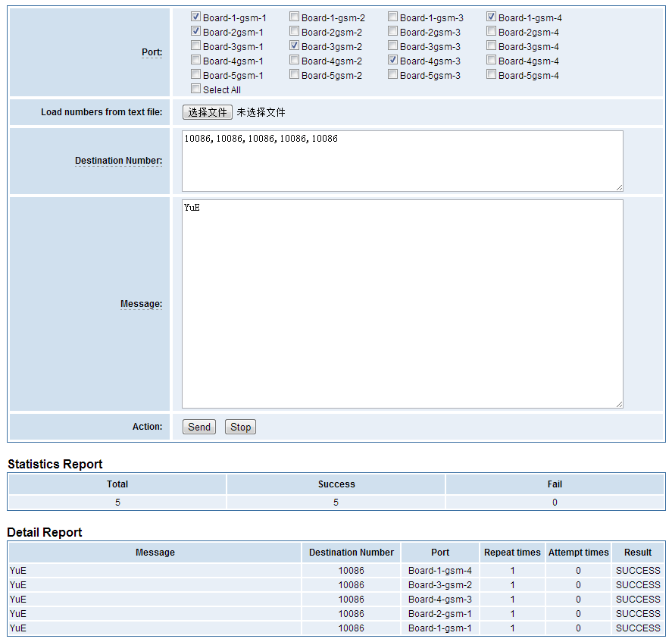The height and width of the screenshot is (642, 672).
Task: Click the Board-3-gsm-2 cell in Detail Report
Action: pyautogui.click(x=440, y=585)
